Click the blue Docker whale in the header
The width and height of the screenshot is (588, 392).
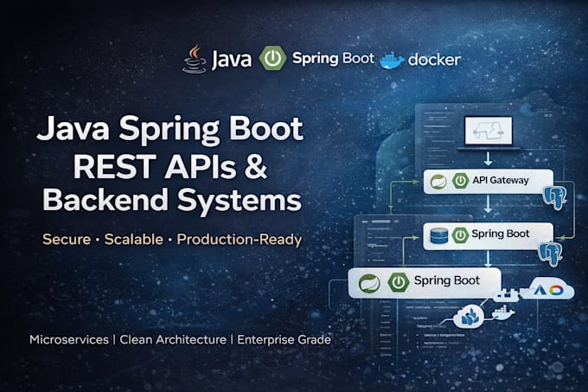tap(393, 60)
